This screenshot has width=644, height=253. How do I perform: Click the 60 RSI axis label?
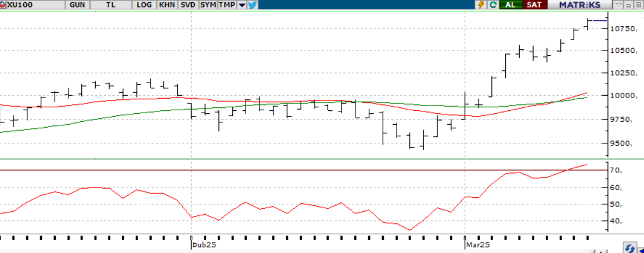click(x=617, y=187)
